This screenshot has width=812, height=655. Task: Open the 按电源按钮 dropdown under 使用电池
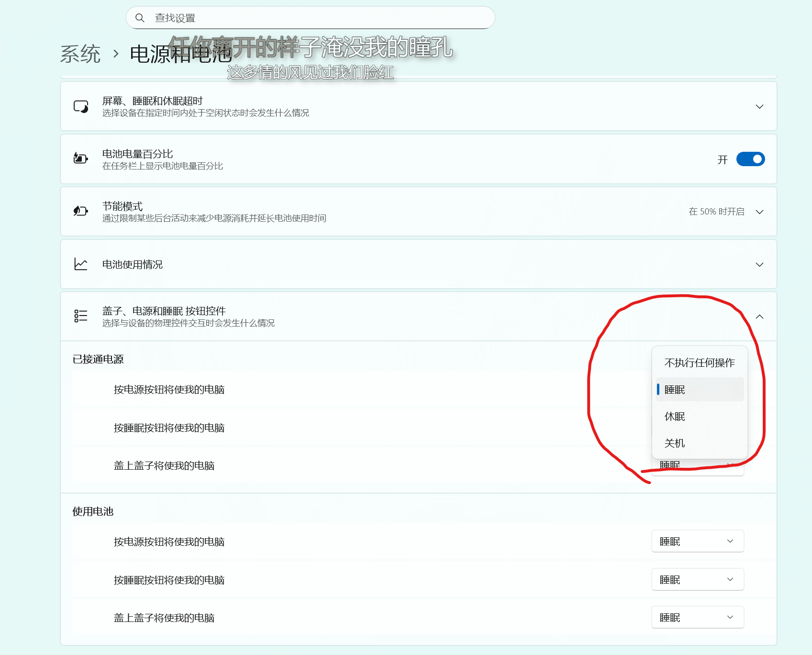tap(697, 541)
